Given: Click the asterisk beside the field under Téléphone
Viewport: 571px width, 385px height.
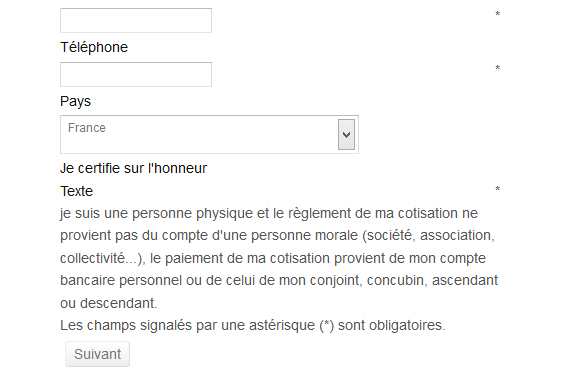Looking at the screenshot, I should tap(497, 68).
